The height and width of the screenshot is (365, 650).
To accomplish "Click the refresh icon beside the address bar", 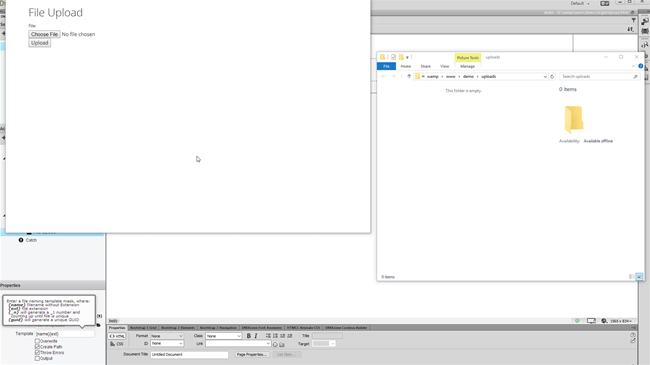I will pos(552,77).
